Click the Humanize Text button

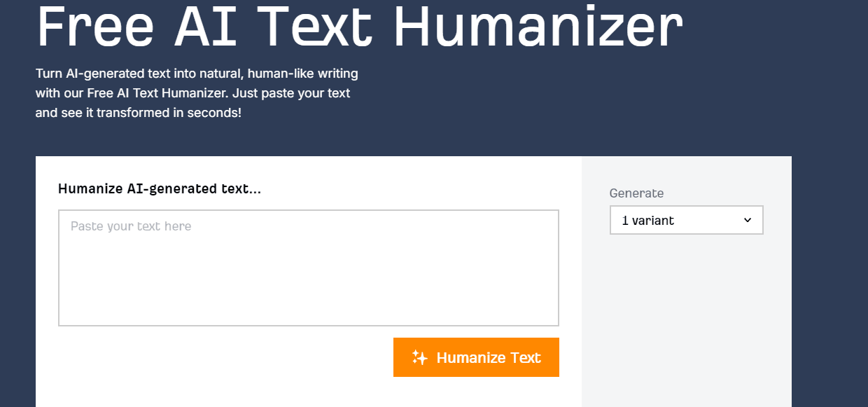(476, 357)
